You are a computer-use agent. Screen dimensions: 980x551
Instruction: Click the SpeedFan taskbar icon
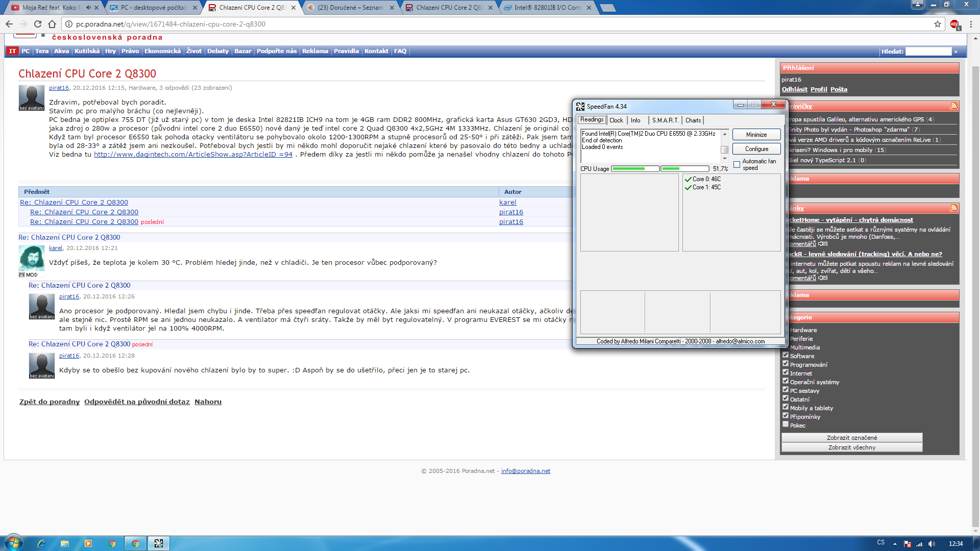[159, 543]
